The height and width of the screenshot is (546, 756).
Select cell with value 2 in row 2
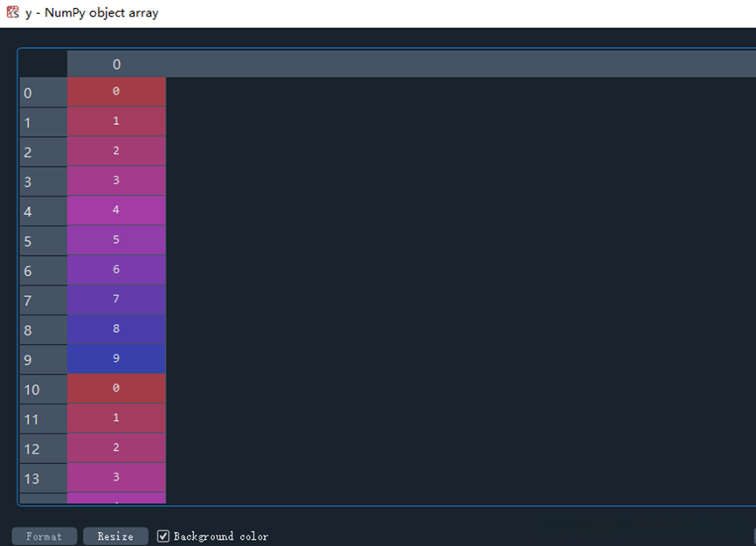pyautogui.click(x=116, y=151)
